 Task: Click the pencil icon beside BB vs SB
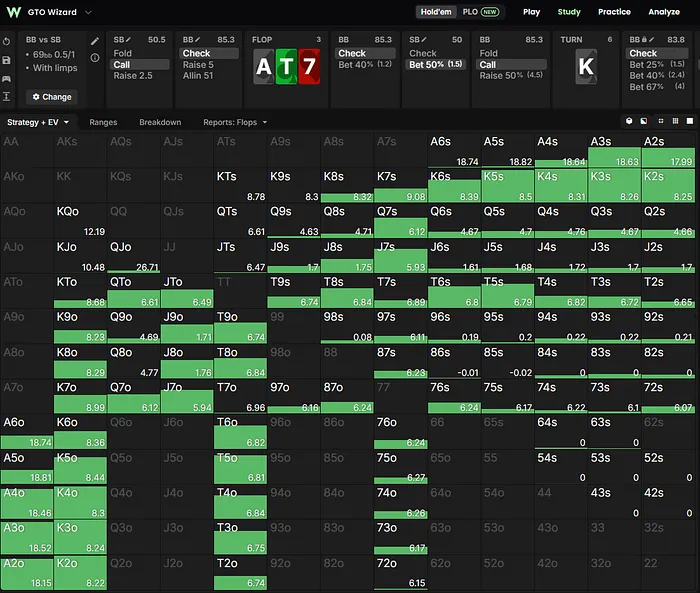tap(95, 42)
